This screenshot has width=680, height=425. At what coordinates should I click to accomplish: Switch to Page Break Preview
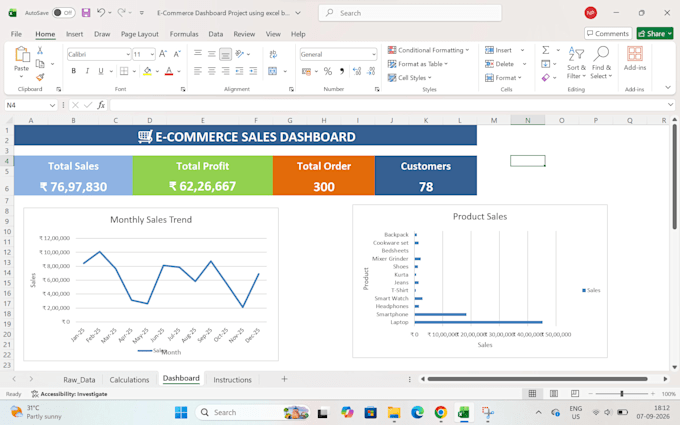tap(575, 393)
